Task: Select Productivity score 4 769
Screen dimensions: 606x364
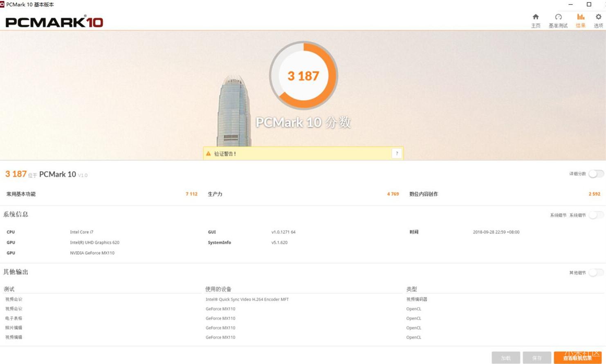Action: coord(393,194)
